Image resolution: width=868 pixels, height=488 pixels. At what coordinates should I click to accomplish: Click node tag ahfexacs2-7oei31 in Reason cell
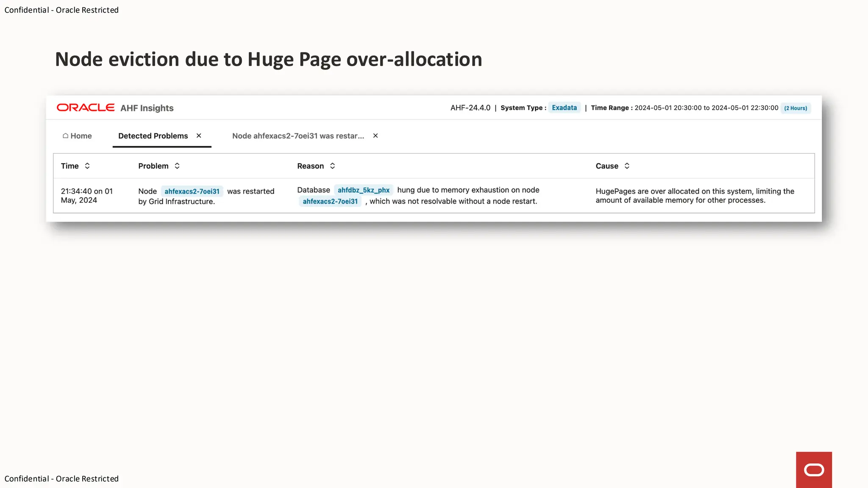click(x=330, y=202)
